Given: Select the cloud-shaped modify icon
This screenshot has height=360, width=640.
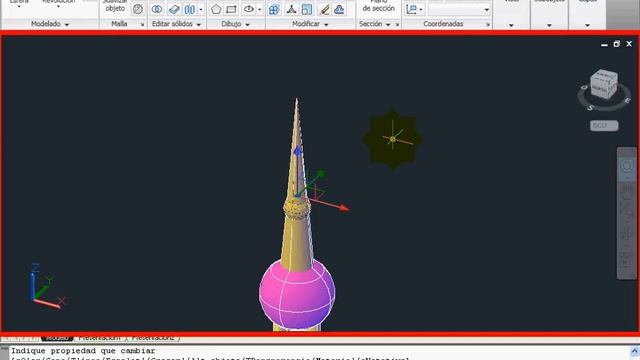Looking at the screenshot, I should coord(339,9).
